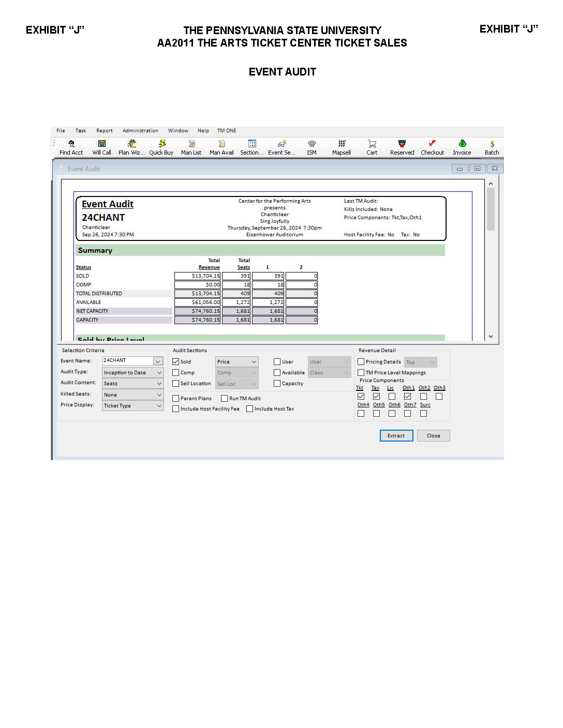This screenshot has height=728, width=563.
Task: Enable the Available audit section
Action: coord(277,373)
